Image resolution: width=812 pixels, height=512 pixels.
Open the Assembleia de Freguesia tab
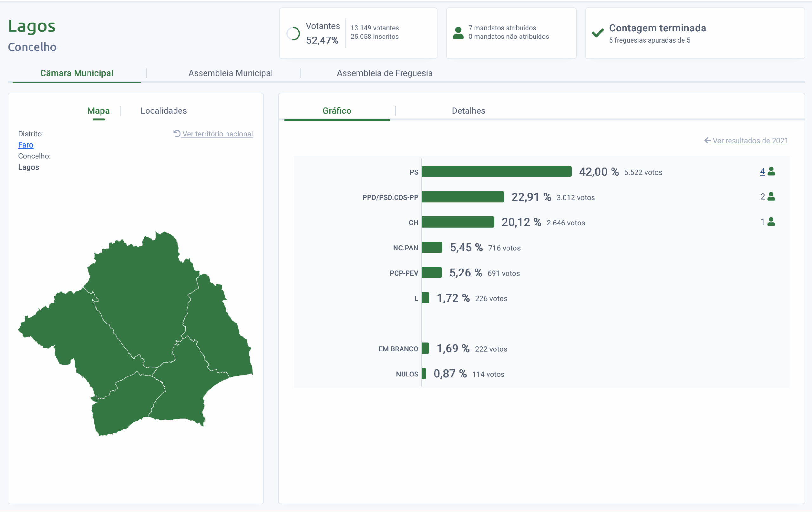point(384,73)
